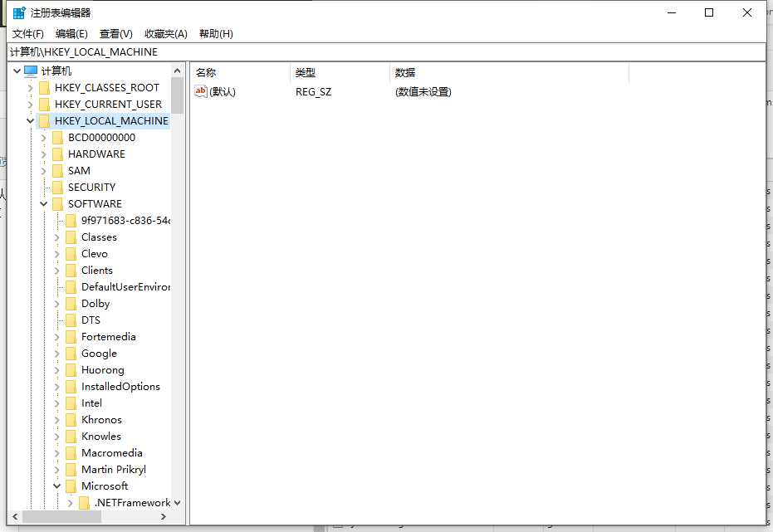The image size is (773, 532).
Task: Click the (默认) string value icon
Action: pyautogui.click(x=199, y=91)
